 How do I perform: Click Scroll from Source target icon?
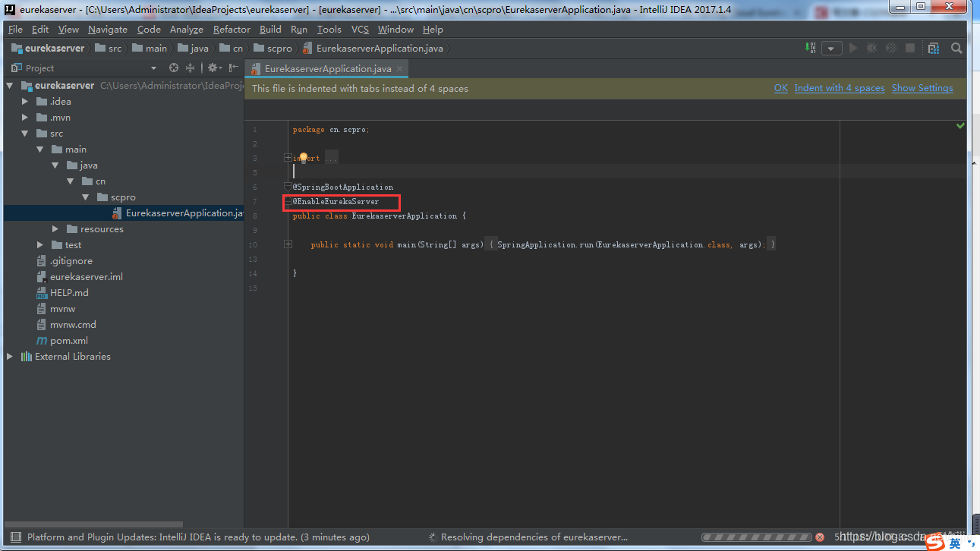174,68
